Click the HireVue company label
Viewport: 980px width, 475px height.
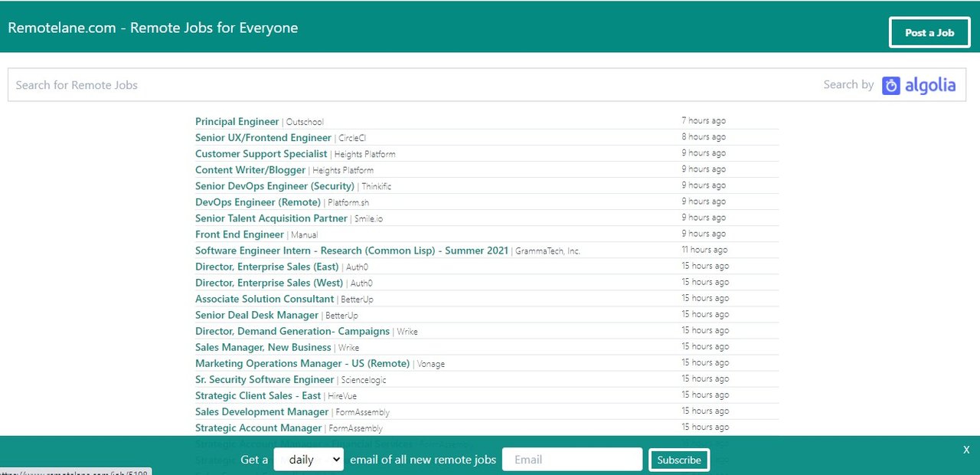[x=342, y=396]
